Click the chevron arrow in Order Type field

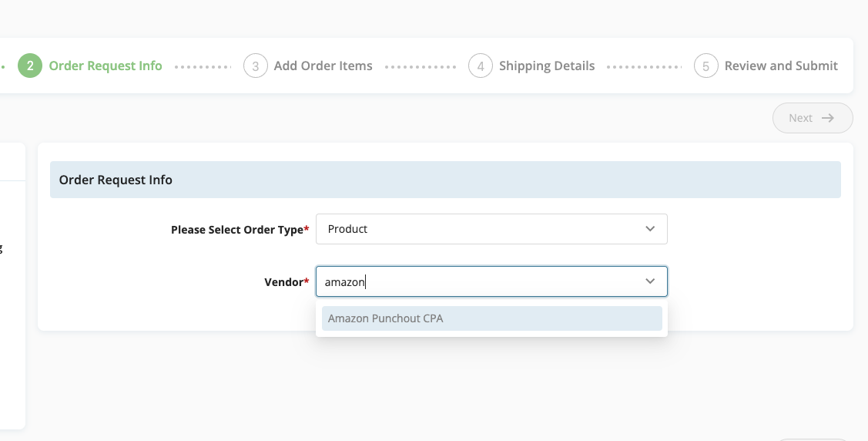point(650,229)
